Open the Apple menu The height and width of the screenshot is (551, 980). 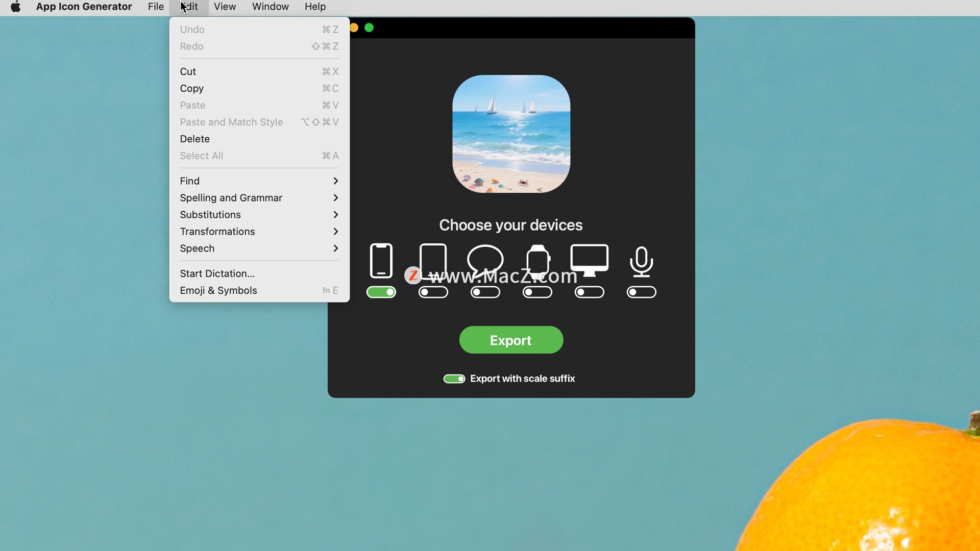16,7
